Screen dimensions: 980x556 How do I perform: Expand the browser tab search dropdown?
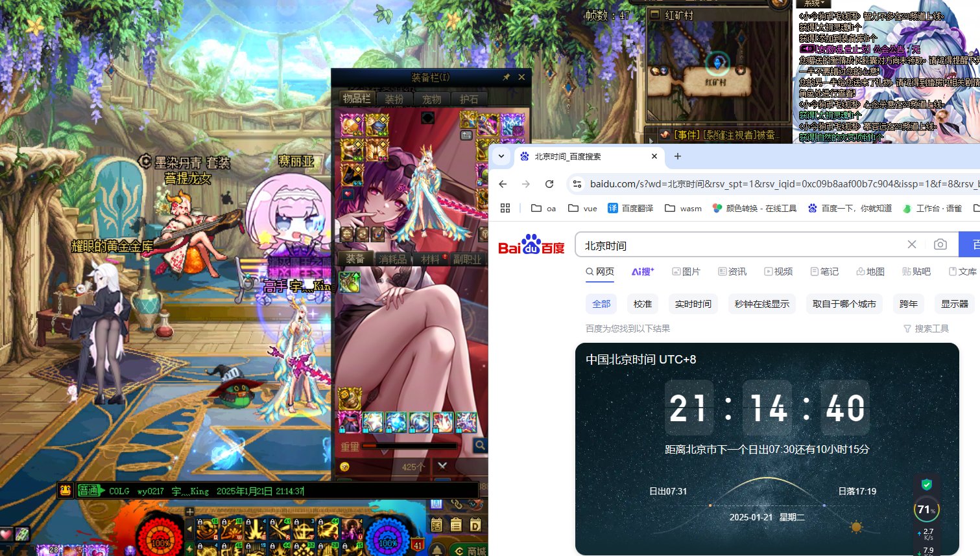[501, 156]
